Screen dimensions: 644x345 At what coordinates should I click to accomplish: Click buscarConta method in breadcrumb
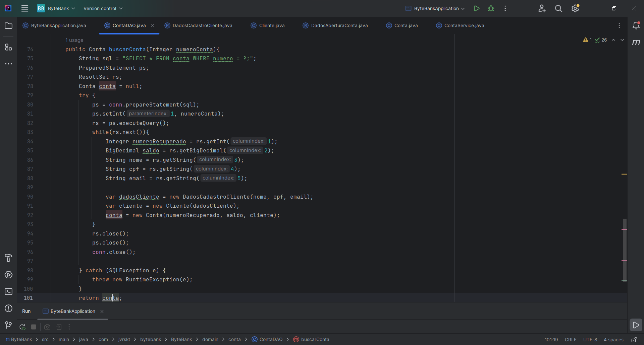coord(311,339)
